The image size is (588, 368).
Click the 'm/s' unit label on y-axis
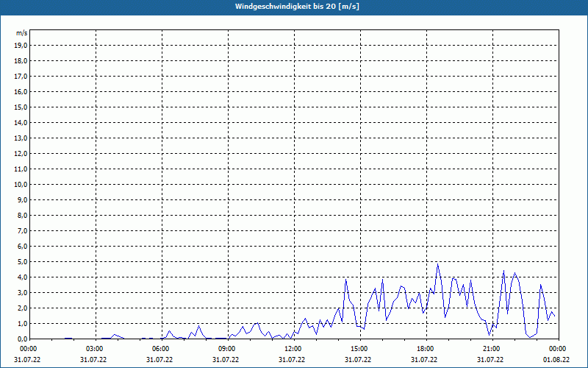tap(22, 33)
